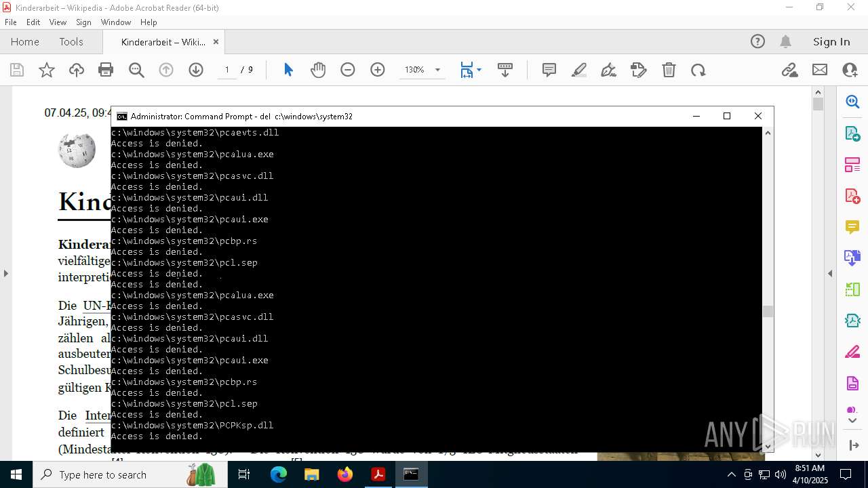
Task: Click the Acrobat document vertical scrollbar
Action: 818,104
